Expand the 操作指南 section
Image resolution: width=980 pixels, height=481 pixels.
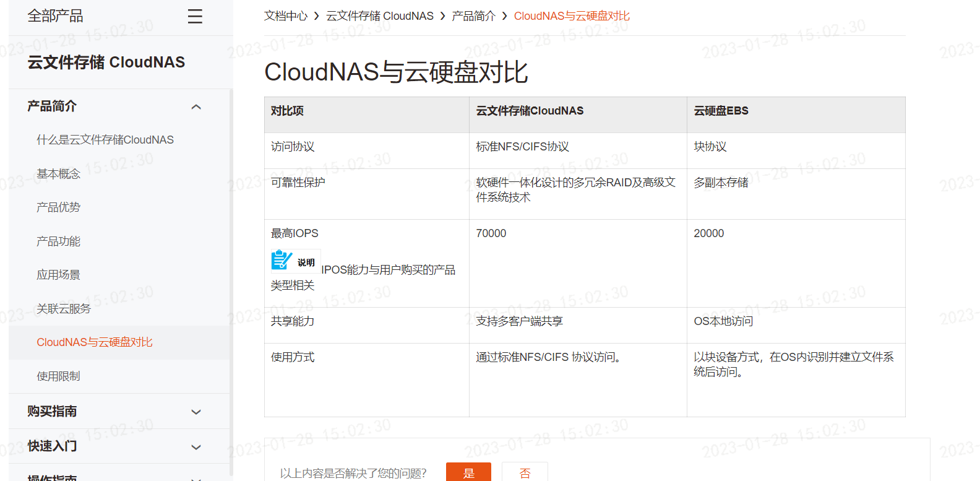119,476
